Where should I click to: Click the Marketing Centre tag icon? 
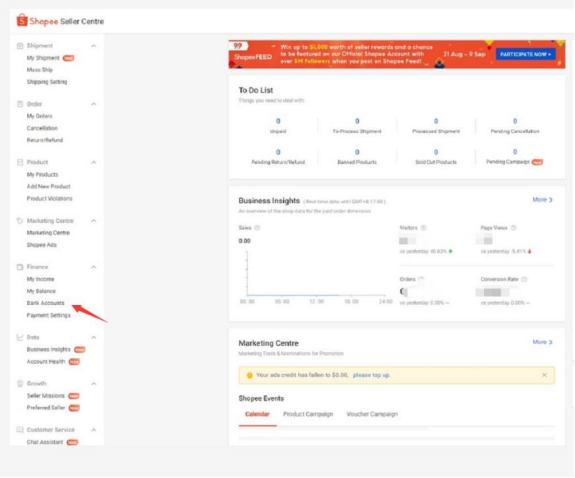click(x=20, y=221)
